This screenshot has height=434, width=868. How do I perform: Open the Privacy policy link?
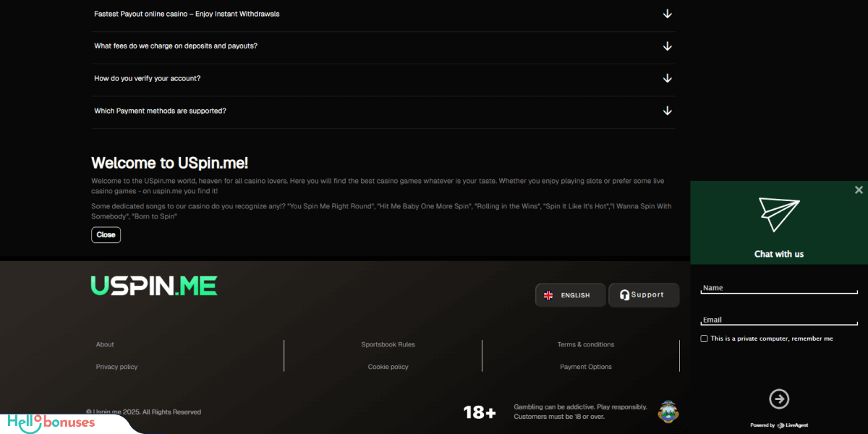coord(116,367)
